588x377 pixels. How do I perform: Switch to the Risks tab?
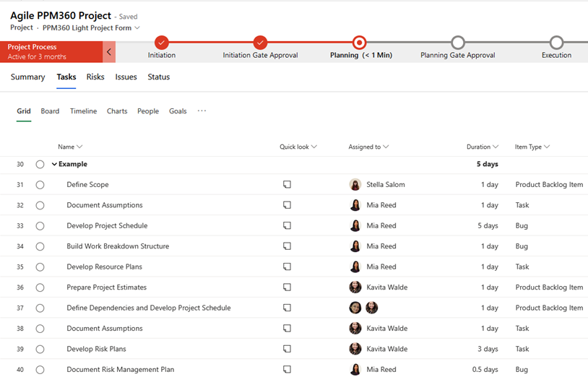[x=95, y=77]
